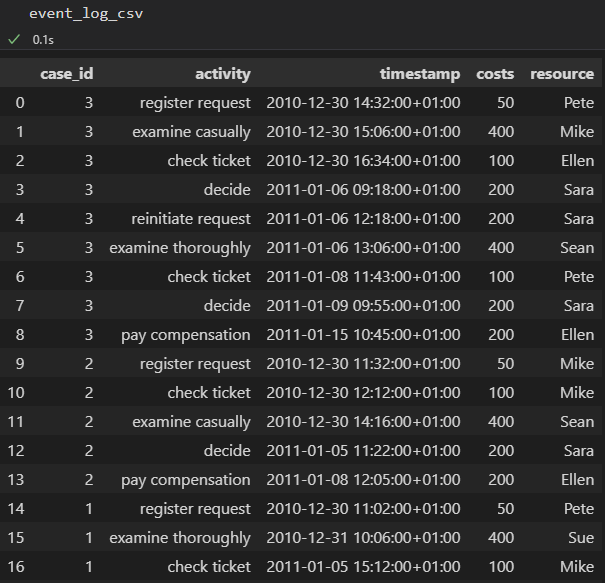Click examine casually in row 11

coord(191,422)
